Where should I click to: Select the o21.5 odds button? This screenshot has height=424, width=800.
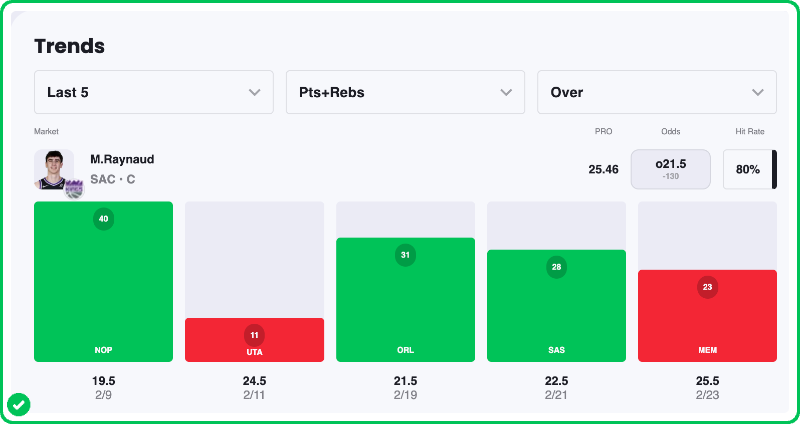670,169
